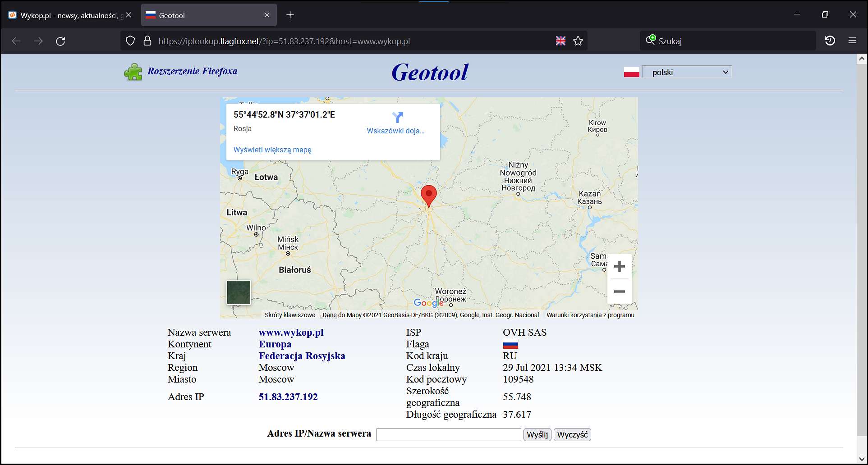Switch to the Wykop.pl tab
The width and height of the screenshot is (868, 465).
tap(69, 15)
